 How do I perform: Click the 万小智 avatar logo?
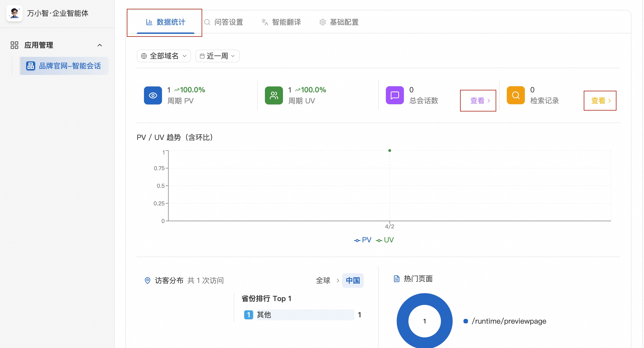point(14,13)
